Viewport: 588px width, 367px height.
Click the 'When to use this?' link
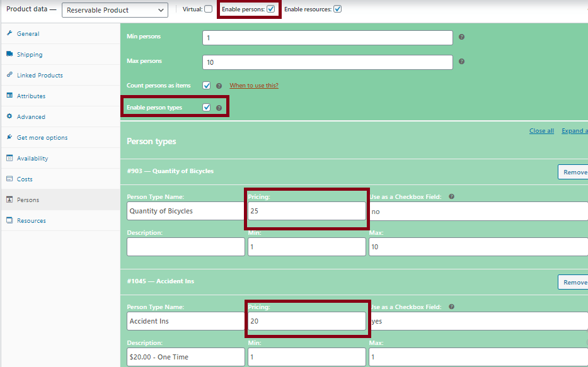pos(253,86)
